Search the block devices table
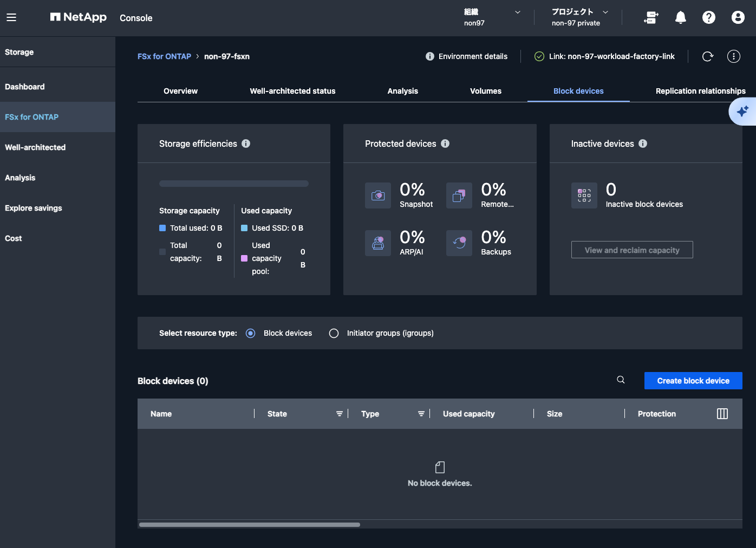Screen dimensions: 756x548 [621, 380]
